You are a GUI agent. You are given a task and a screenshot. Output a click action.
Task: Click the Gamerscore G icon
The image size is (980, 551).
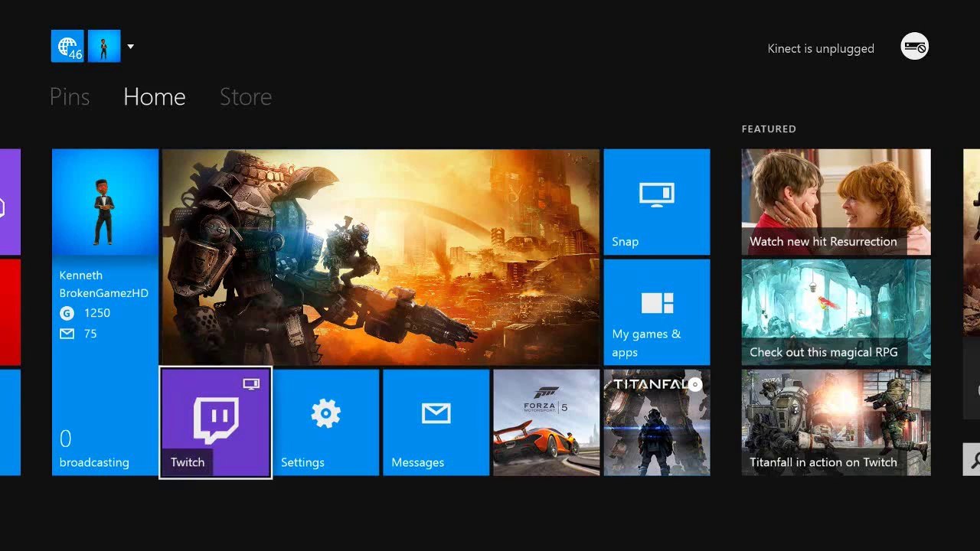pos(66,313)
